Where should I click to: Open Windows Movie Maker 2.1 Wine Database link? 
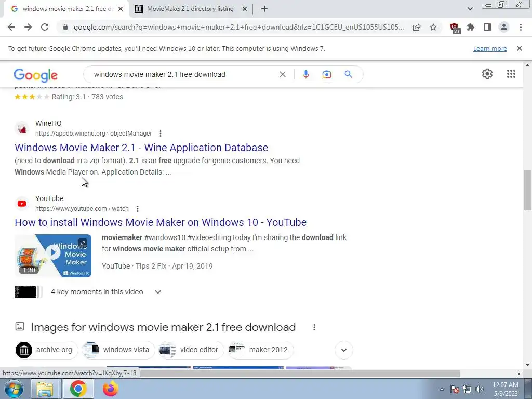click(x=141, y=148)
